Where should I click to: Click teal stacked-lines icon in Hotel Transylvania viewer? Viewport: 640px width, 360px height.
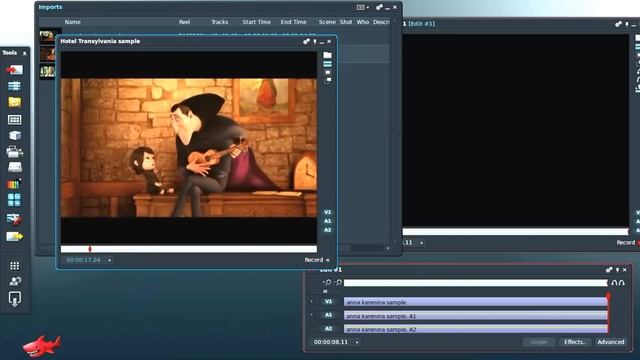(x=327, y=64)
